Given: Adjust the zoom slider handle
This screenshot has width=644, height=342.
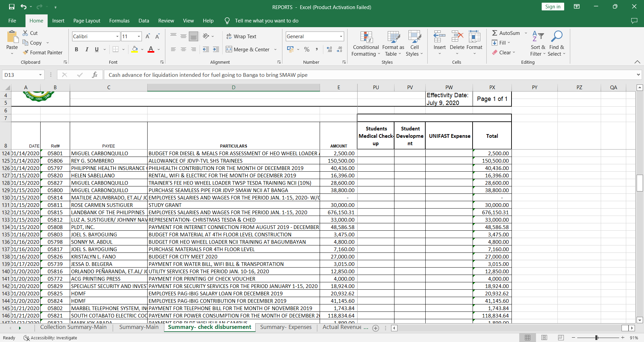Looking at the screenshot, I should pos(597,338).
